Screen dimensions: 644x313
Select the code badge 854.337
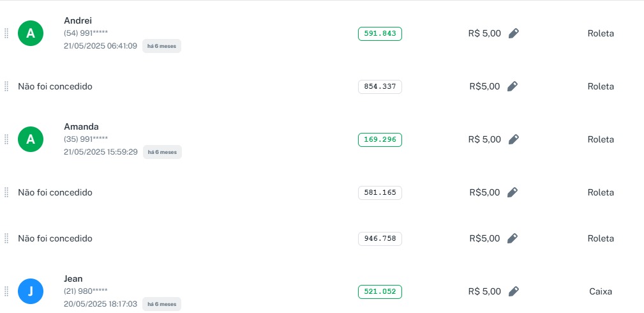pos(380,86)
